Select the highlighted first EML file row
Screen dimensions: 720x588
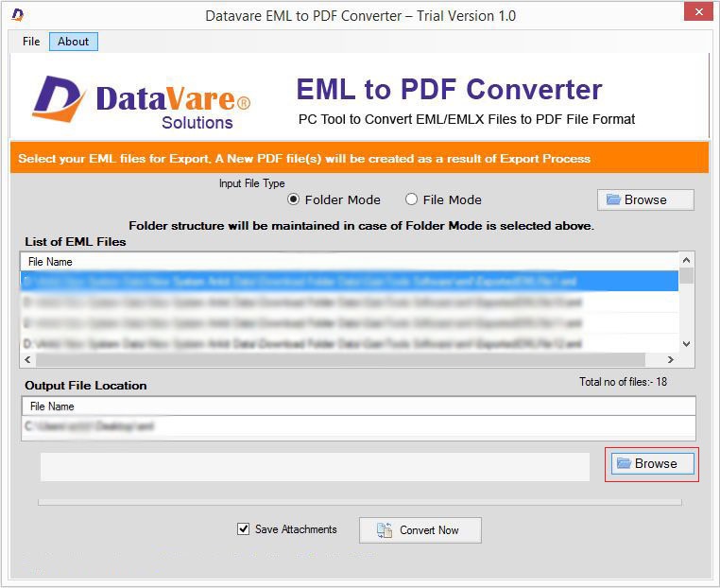(350, 281)
